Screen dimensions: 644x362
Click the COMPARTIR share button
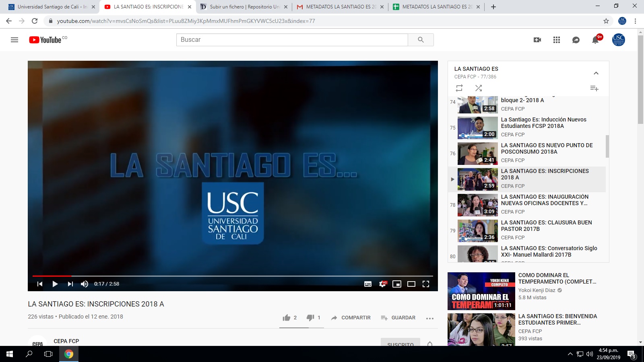pos(351,318)
